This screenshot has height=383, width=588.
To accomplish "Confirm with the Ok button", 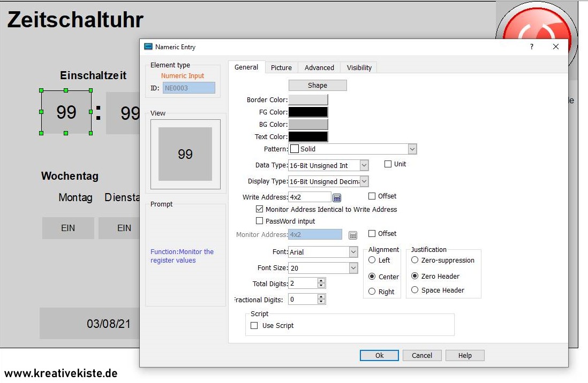I will tap(379, 355).
